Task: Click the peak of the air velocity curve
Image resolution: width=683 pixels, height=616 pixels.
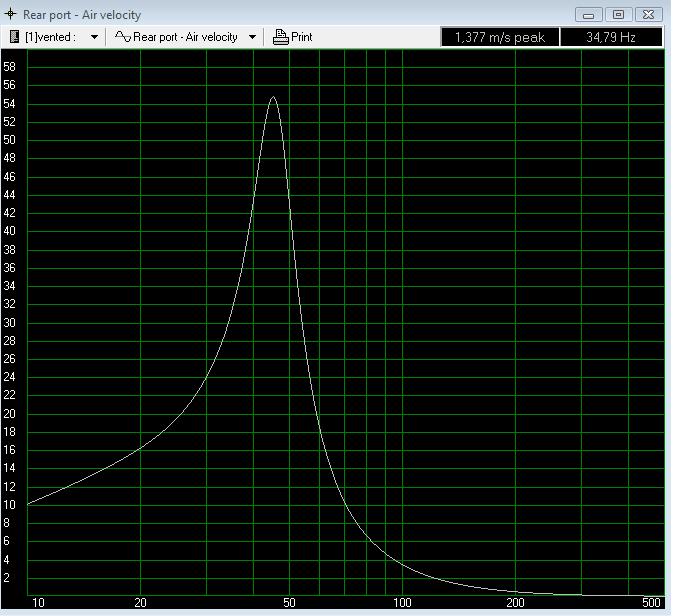Action: coord(272,98)
